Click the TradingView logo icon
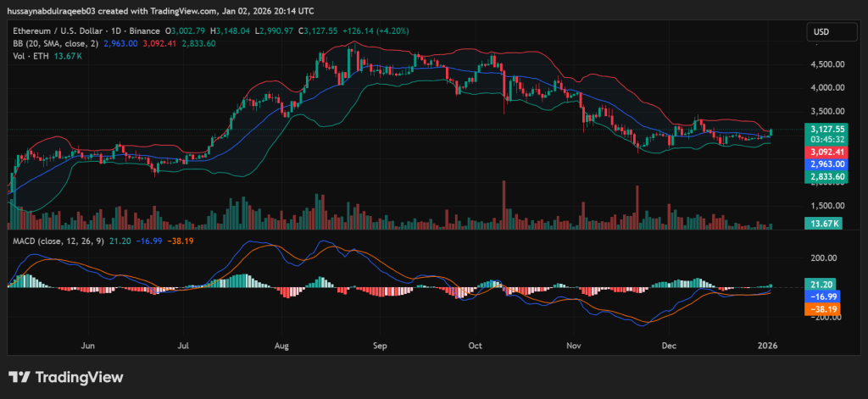Screen dimensions: 868x399 (20, 377)
